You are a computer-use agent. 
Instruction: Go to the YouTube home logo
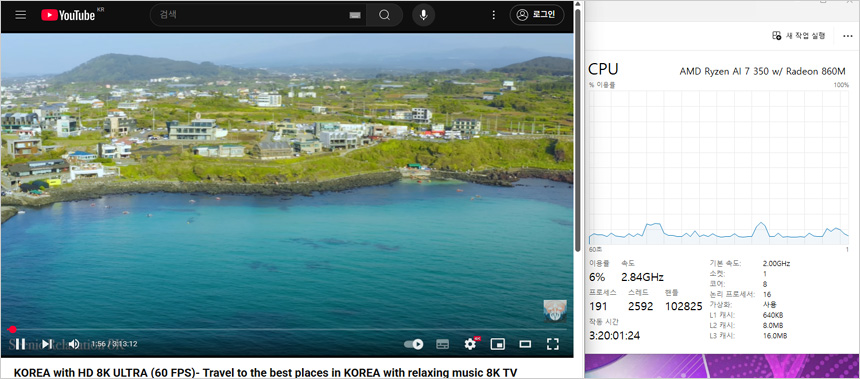(x=68, y=15)
